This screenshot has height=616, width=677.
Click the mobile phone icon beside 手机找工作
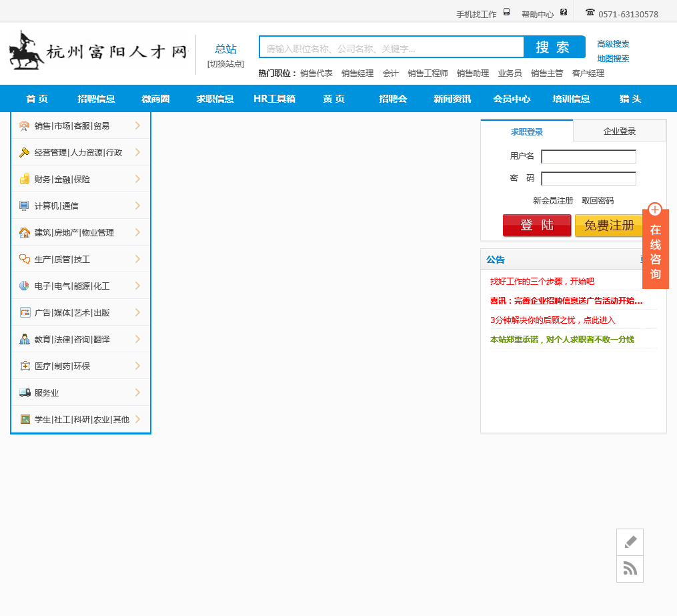coord(506,12)
